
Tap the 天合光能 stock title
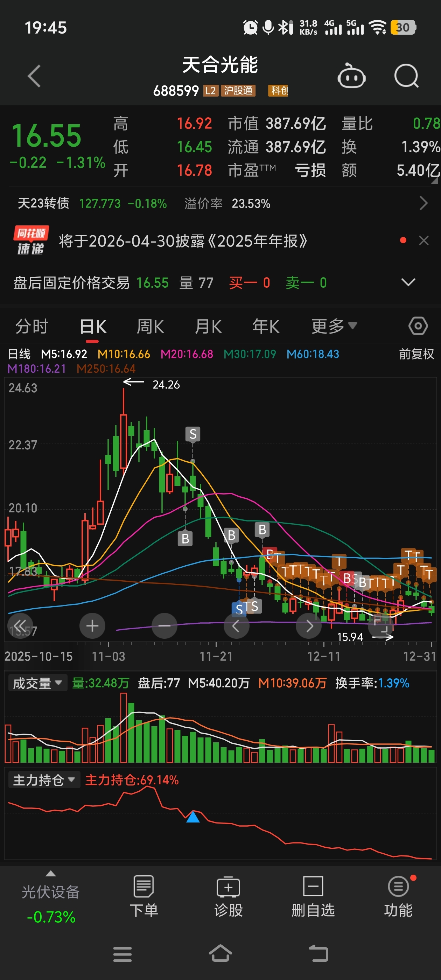tap(220, 64)
